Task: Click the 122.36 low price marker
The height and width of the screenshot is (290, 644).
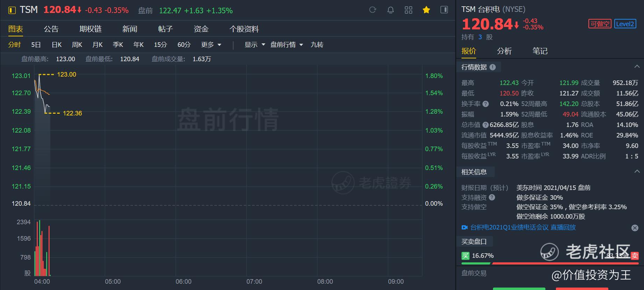Action: (x=72, y=113)
